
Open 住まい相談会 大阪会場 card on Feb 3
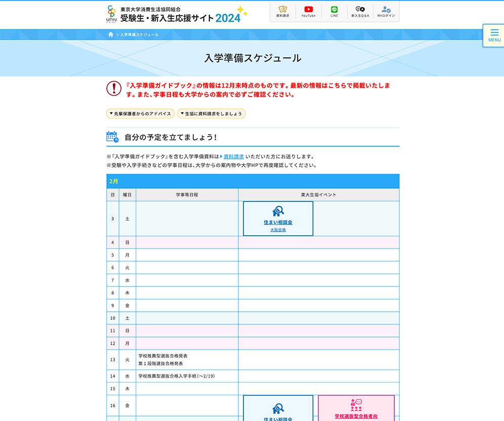[x=278, y=219]
